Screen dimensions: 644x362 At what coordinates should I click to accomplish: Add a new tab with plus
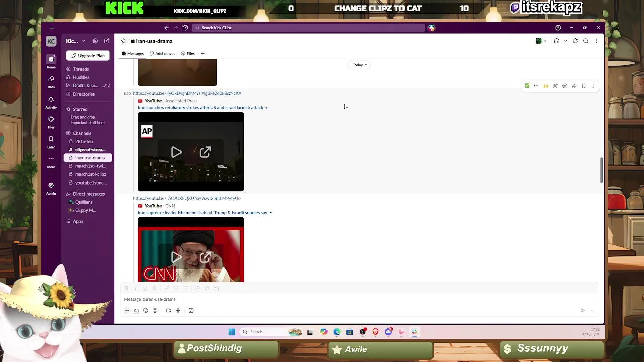pos(203,54)
